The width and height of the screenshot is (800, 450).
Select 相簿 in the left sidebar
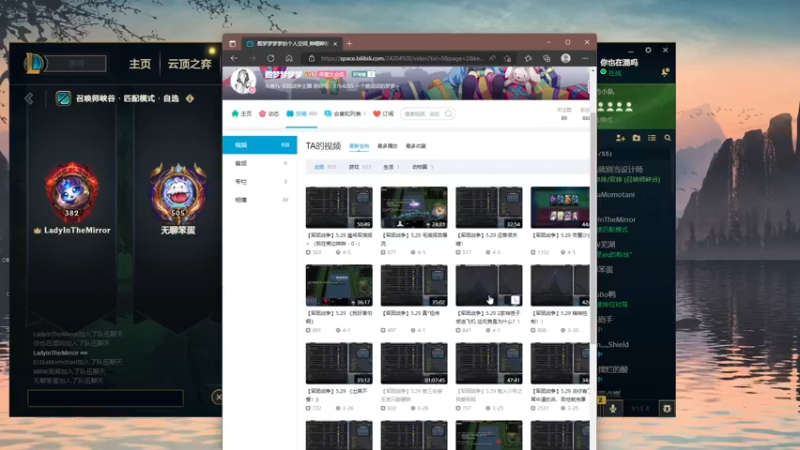pyautogui.click(x=260, y=200)
